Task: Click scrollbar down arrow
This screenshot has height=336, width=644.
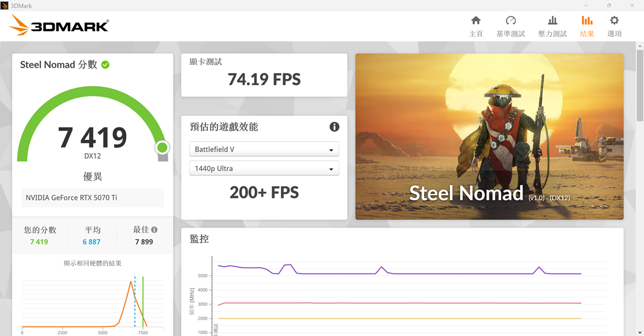Action: (640, 333)
